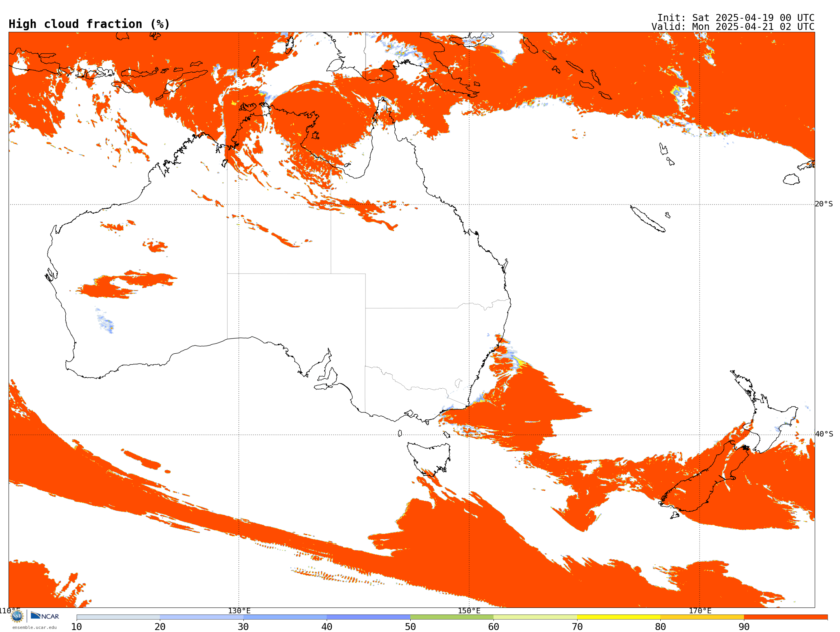Click the 60-70 pale yellow-green colorbar segment

point(535,617)
